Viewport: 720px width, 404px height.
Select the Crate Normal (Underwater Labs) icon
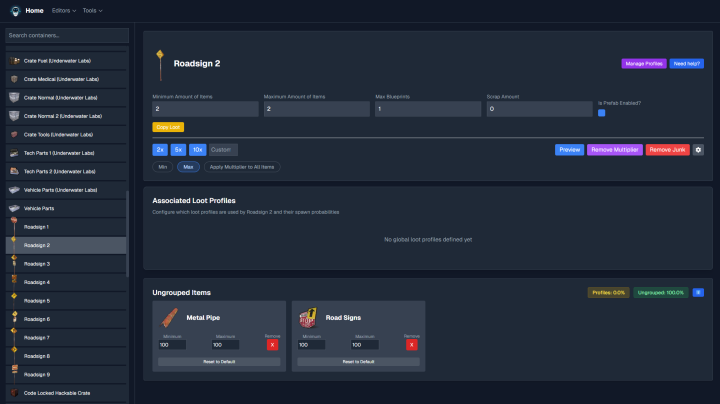14,97
